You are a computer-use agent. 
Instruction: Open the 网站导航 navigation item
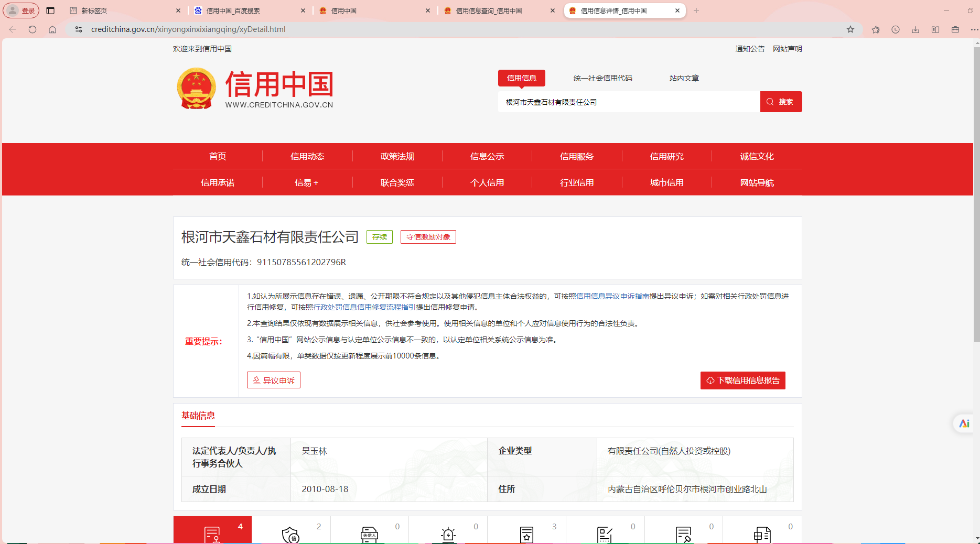click(x=757, y=183)
